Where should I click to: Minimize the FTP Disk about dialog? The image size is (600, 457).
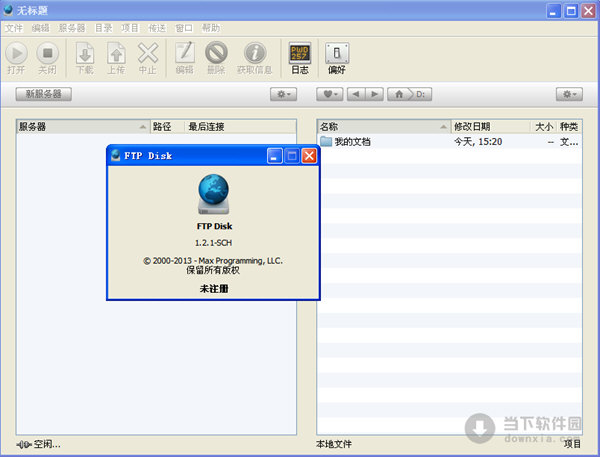274,156
